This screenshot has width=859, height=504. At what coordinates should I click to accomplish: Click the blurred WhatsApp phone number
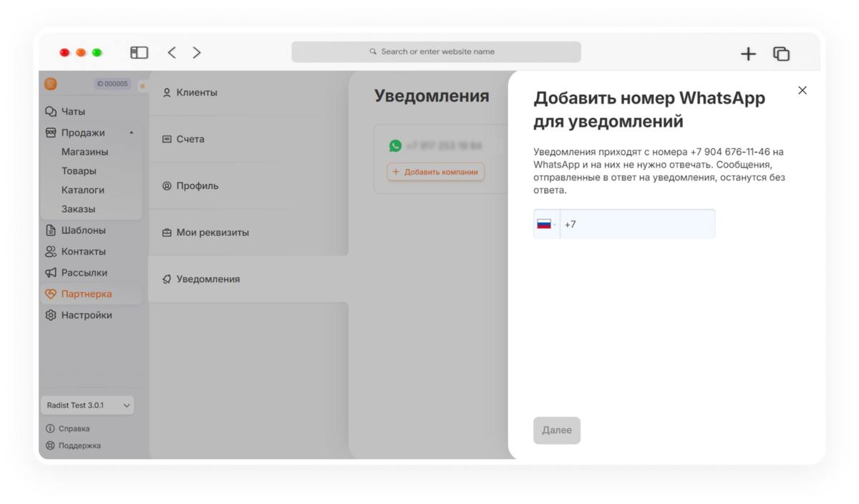point(444,145)
